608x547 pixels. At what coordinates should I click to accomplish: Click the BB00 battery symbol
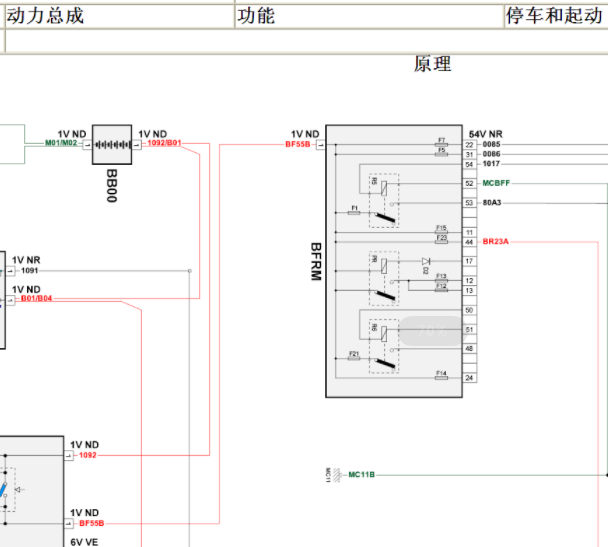112,145
